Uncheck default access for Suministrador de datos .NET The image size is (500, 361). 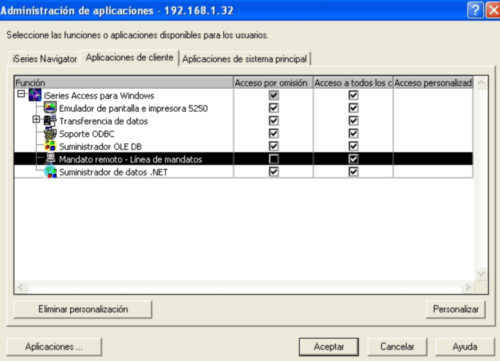(x=274, y=172)
